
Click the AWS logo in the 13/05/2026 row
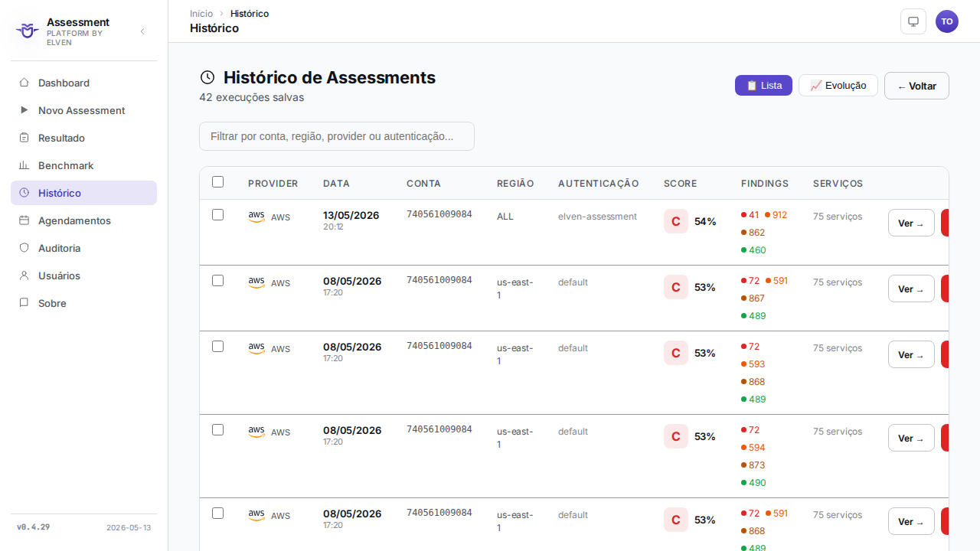[256, 217]
